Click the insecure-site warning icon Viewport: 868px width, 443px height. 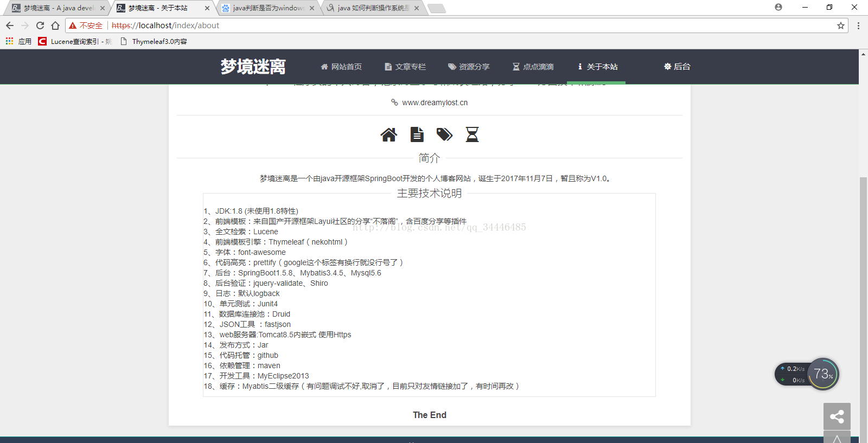(73, 25)
